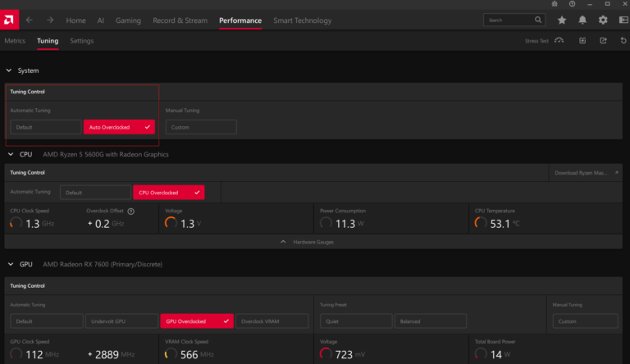Toggle the sidebar panel icon
This screenshot has height=364, width=630.
click(623, 20)
